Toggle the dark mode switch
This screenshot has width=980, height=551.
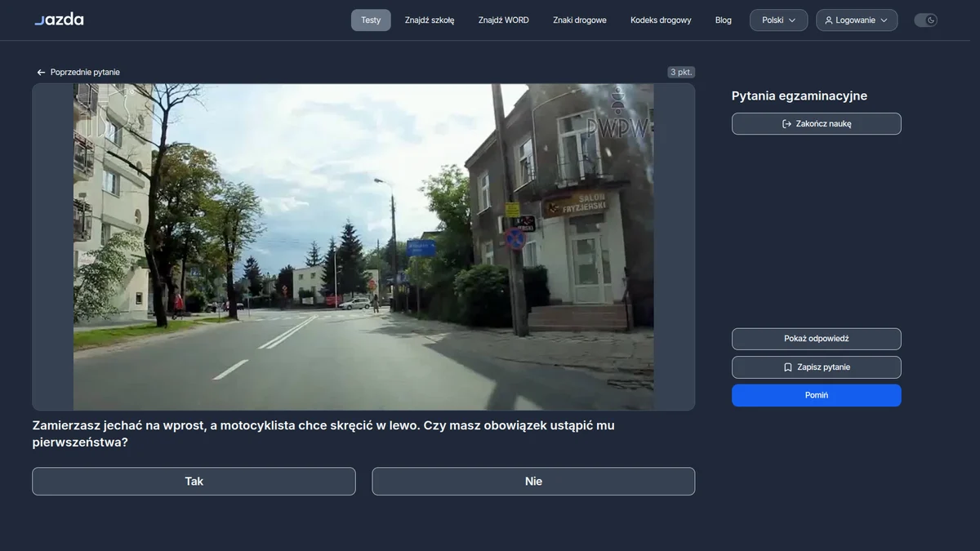[x=925, y=20]
